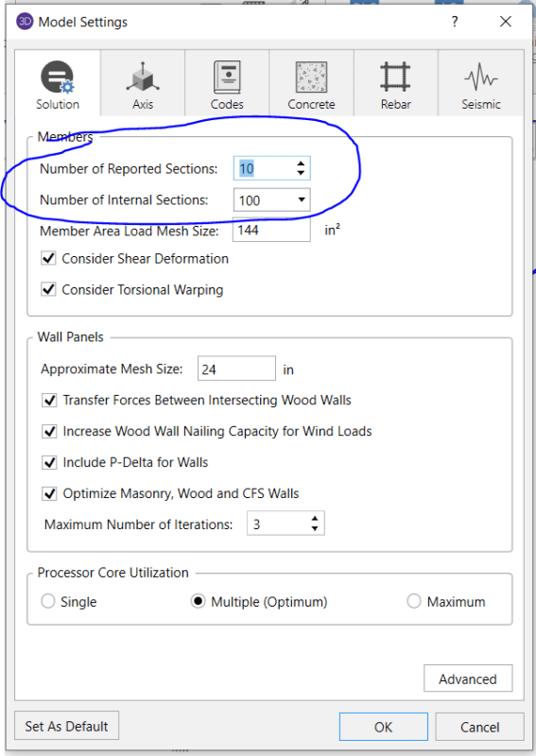Viewport: 536px width, 756px height.
Task: Decrease Number of Reported Sections with down arrow
Action: click(x=301, y=173)
